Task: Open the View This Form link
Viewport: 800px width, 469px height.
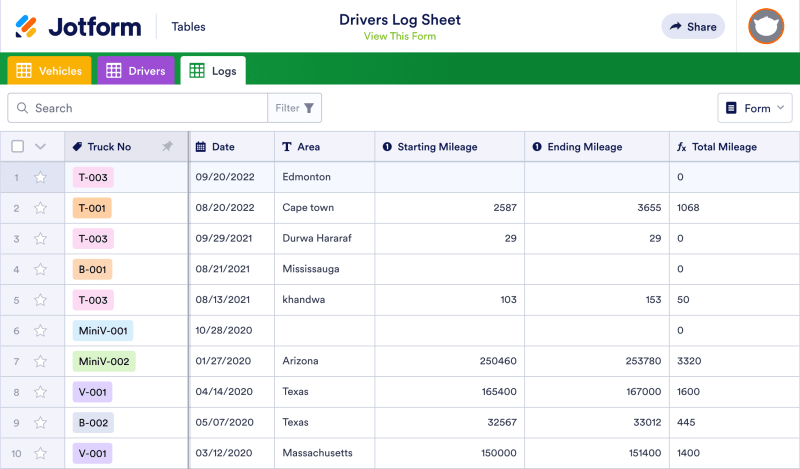Action: pos(400,37)
